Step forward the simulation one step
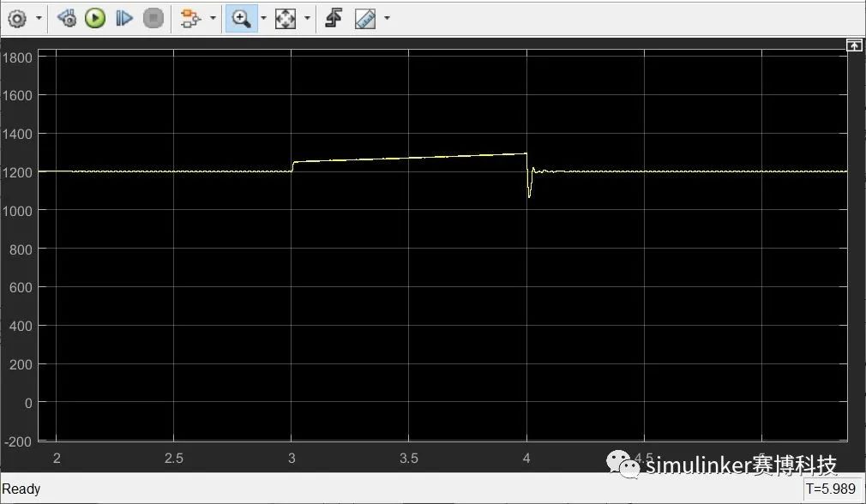The height and width of the screenshot is (504, 866). point(123,18)
